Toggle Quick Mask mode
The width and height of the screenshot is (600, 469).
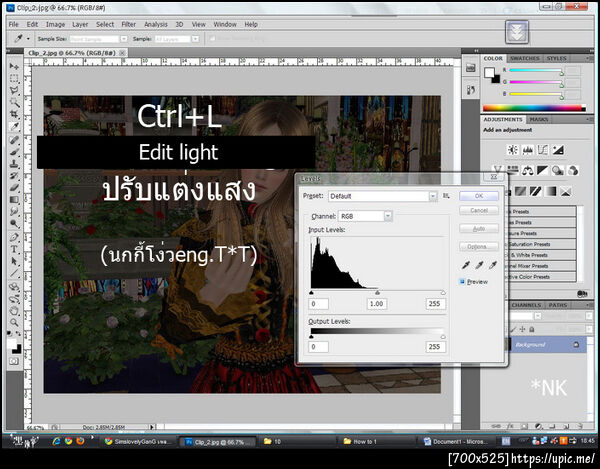14,361
